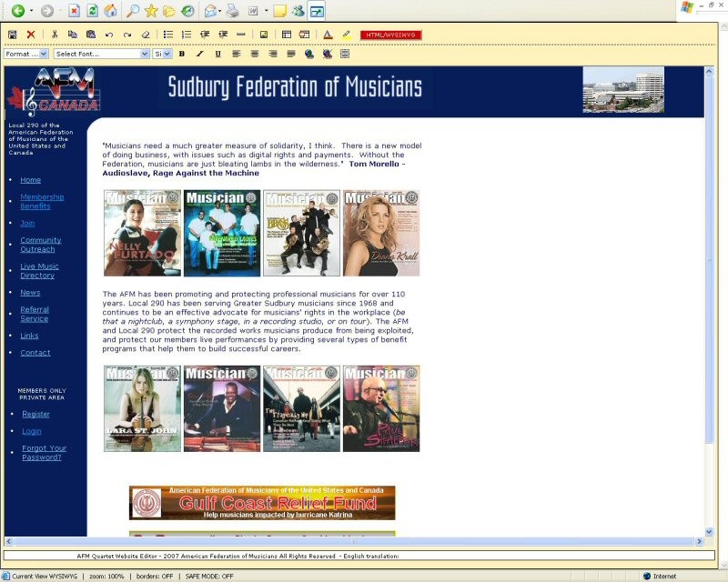Click the Insert Image icon
728x582 pixels.
pos(264,35)
